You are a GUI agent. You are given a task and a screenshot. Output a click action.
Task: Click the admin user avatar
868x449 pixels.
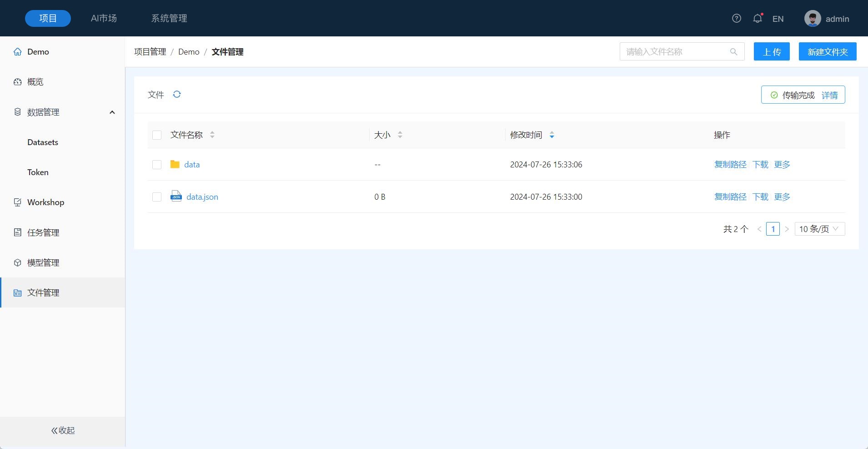click(x=813, y=19)
